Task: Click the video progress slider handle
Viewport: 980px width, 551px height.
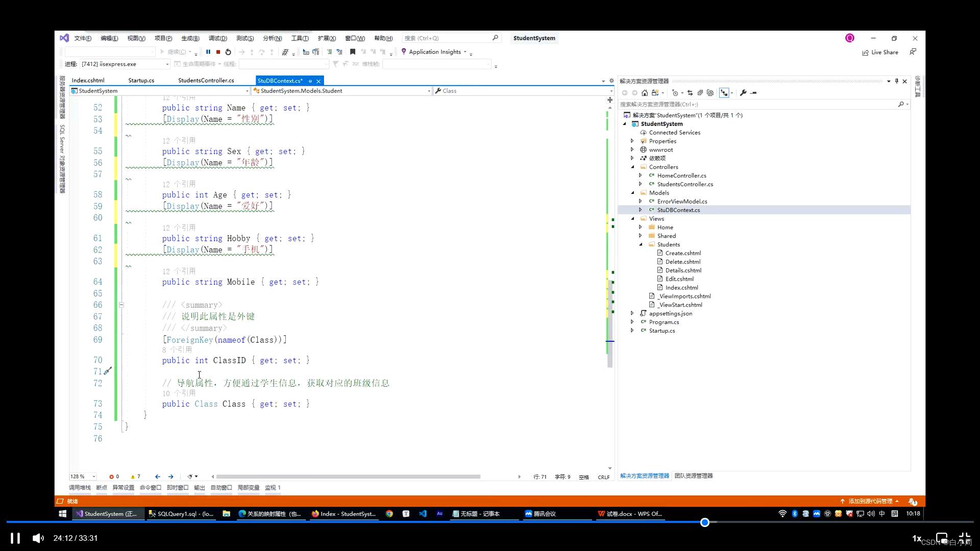Action: pos(705,522)
